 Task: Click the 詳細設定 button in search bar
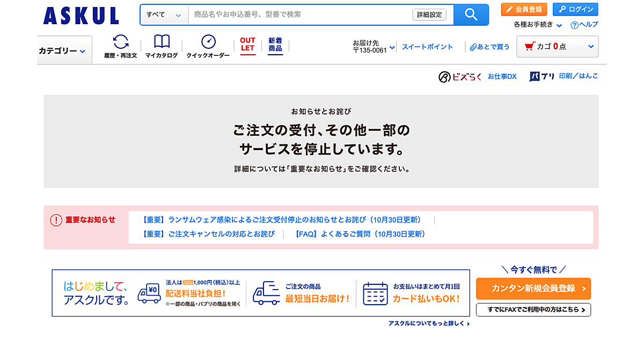[x=429, y=14]
